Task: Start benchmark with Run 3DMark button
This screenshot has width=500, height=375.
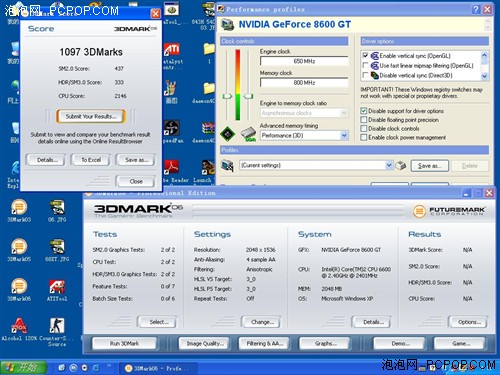Action: point(124,343)
